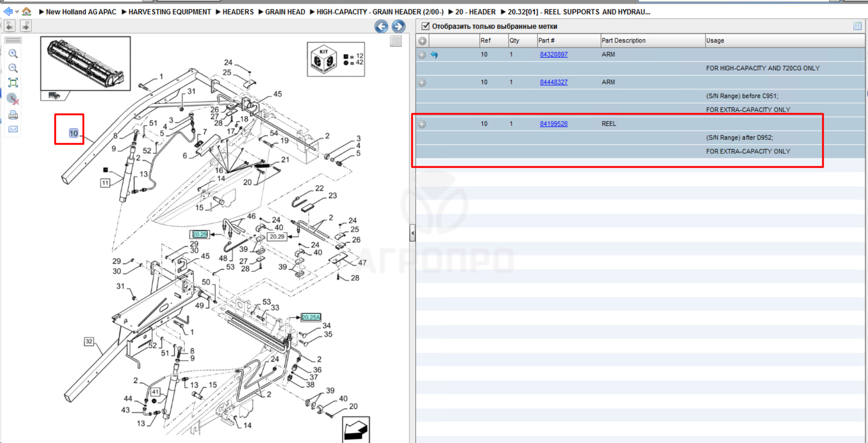The image size is (868, 443).
Task: Clear the selected callout markers
Action: click(x=13, y=99)
